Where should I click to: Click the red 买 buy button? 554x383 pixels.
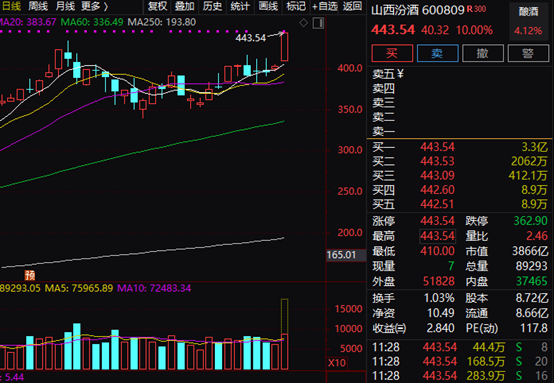click(392, 53)
